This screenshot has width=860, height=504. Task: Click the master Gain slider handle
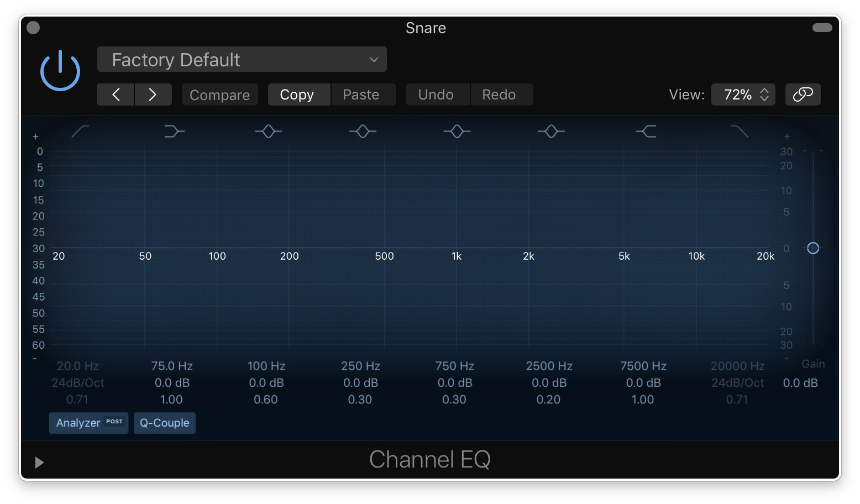coord(812,248)
